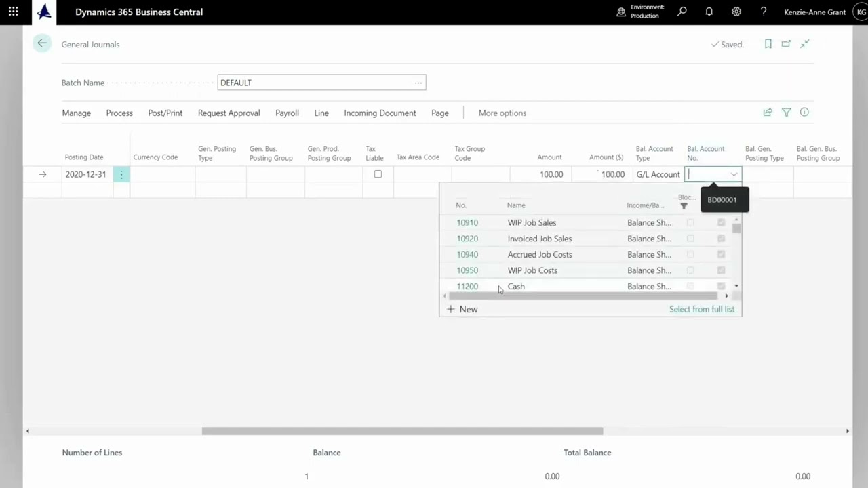Toggle last-column checkbox for Accrued Job Costs
868x488 pixels.
[x=721, y=254]
